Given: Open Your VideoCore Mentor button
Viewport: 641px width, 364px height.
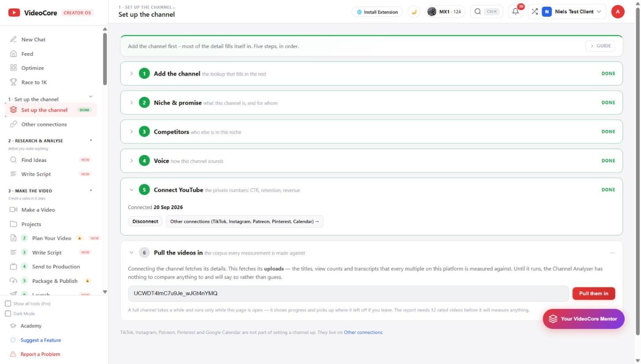Looking at the screenshot, I should 583,319.
